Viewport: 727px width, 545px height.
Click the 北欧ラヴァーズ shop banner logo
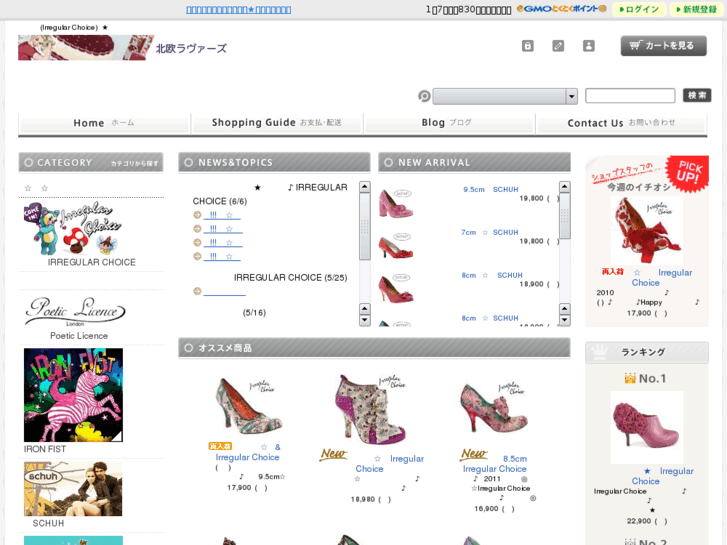122,47
